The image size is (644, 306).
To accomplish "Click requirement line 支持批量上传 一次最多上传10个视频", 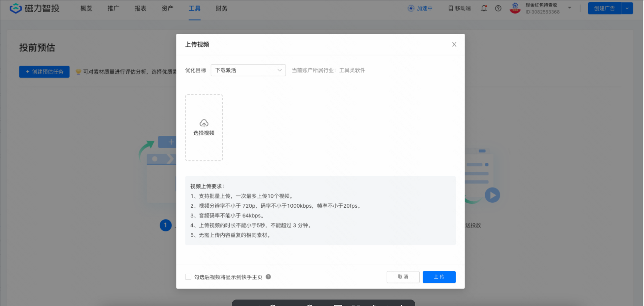I will tap(242, 196).
